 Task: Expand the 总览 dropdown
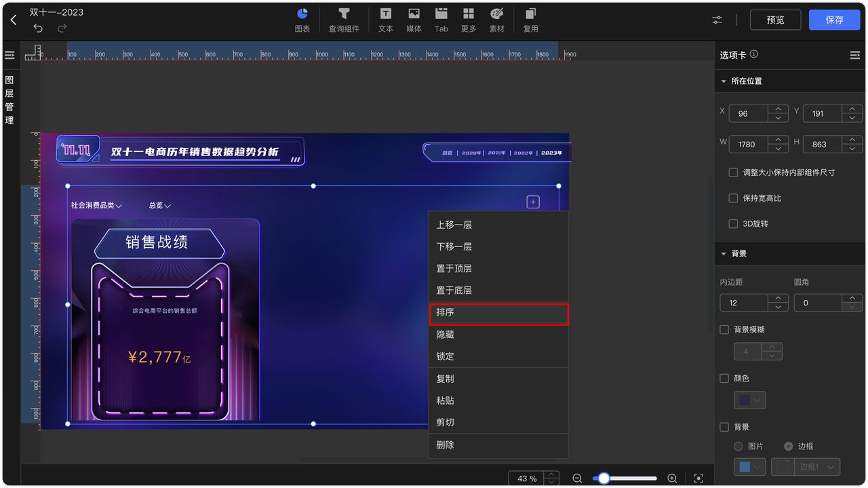click(159, 204)
